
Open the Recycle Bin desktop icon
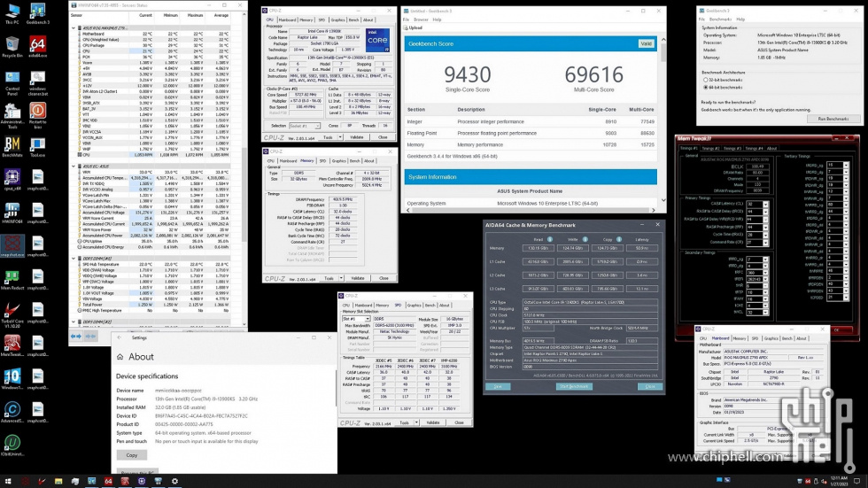12,47
